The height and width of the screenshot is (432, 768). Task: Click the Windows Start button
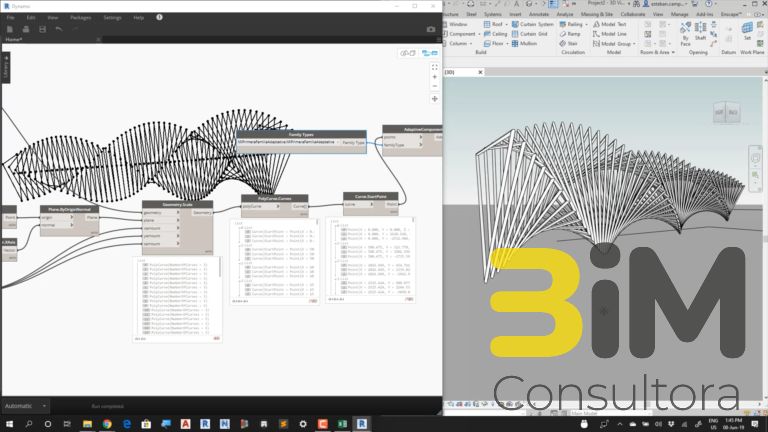[9, 424]
